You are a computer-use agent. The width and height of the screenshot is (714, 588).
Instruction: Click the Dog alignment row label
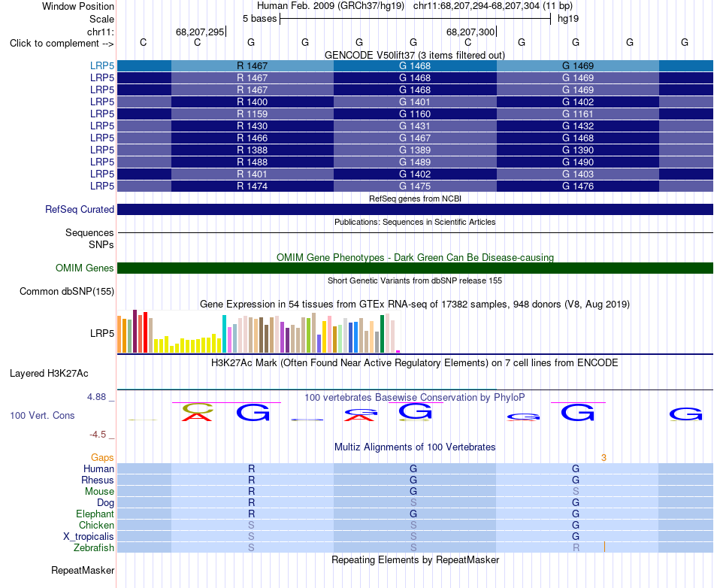(106, 503)
